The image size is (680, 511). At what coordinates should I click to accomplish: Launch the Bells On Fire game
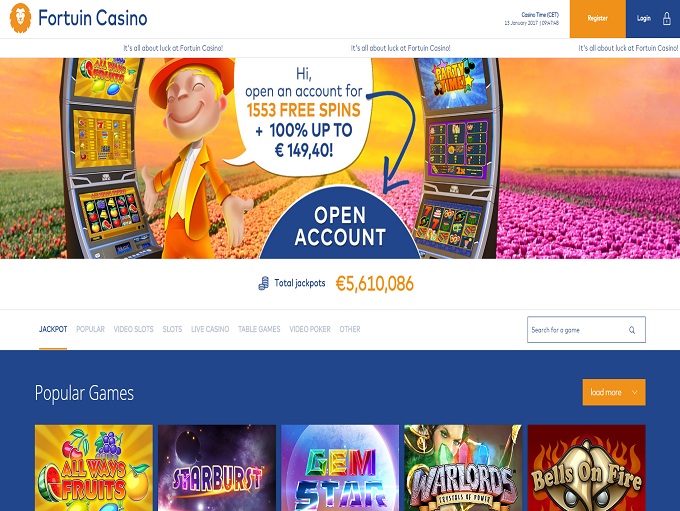587,468
